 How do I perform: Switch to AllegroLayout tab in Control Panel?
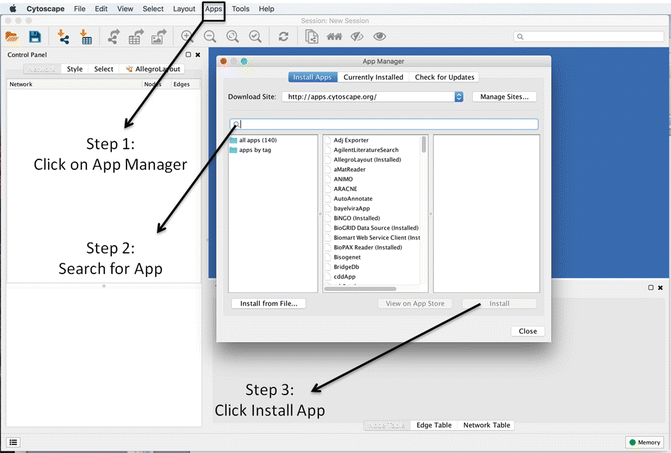pyautogui.click(x=153, y=69)
